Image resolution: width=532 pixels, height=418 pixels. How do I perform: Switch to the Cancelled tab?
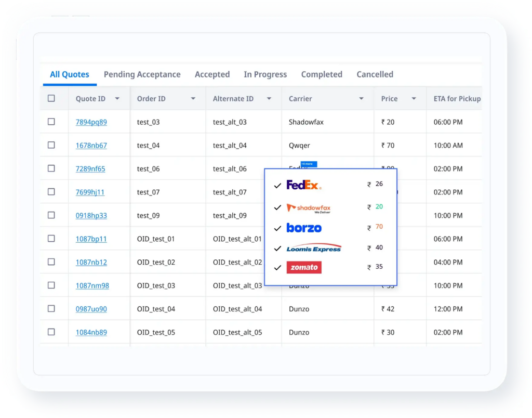click(x=375, y=74)
